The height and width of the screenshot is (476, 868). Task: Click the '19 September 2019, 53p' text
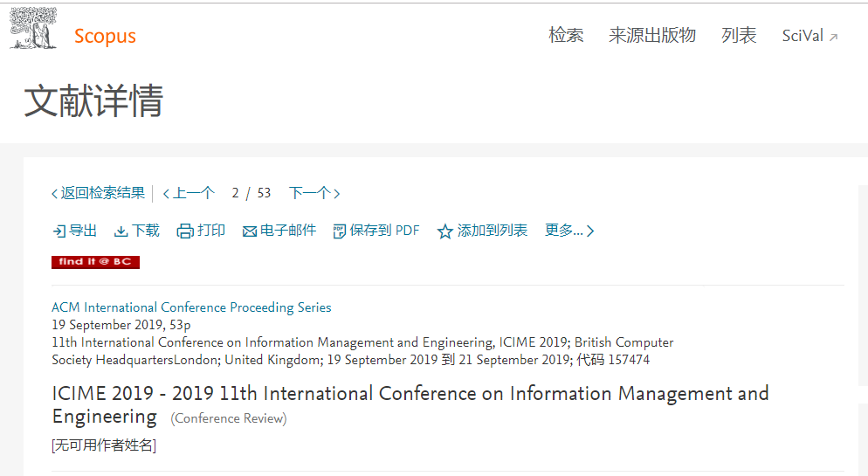121,325
